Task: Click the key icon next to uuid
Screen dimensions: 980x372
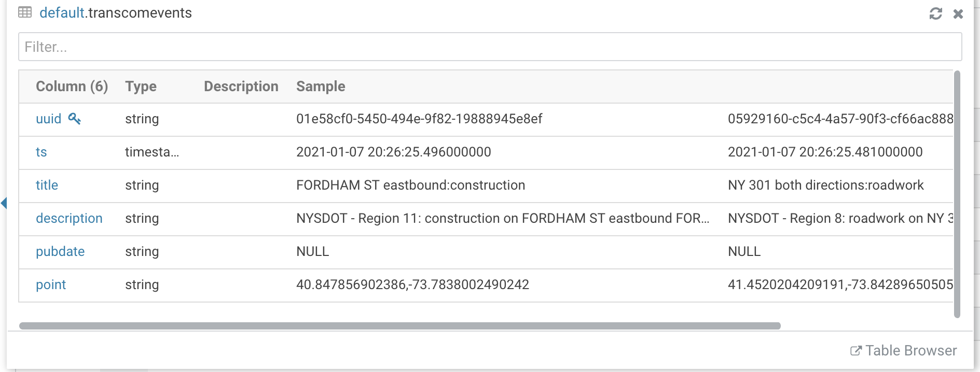Action: (75, 119)
